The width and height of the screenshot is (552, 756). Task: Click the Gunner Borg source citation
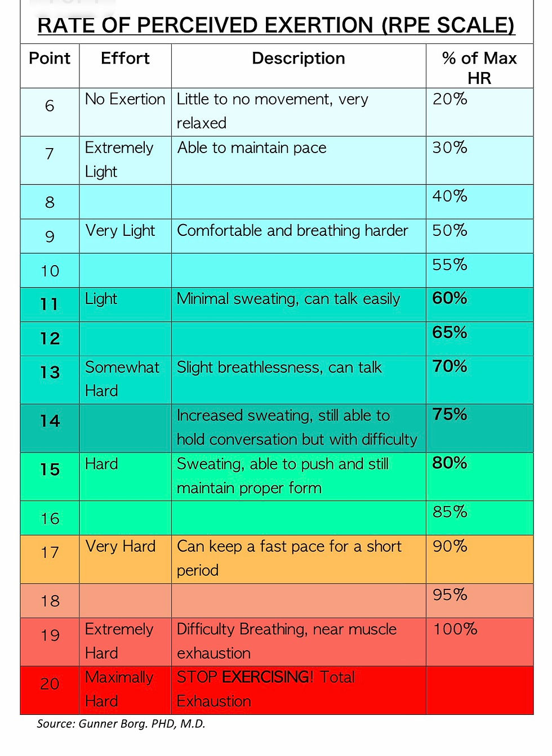(121, 723)
